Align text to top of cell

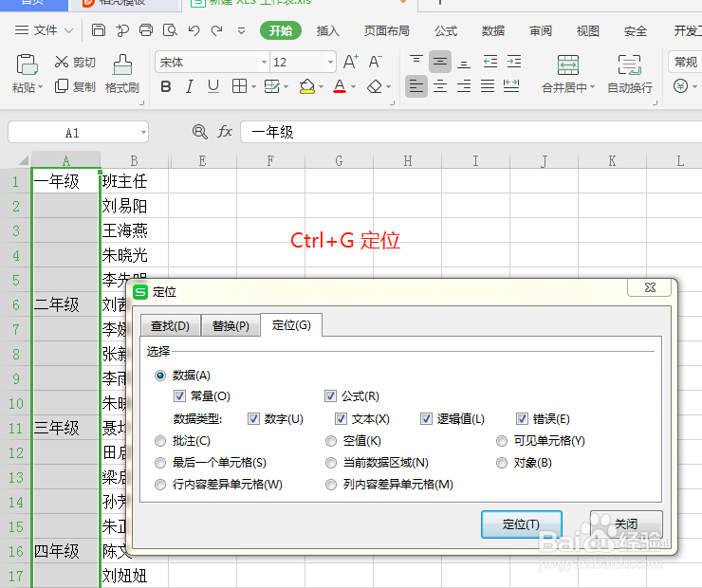[416, 62]
